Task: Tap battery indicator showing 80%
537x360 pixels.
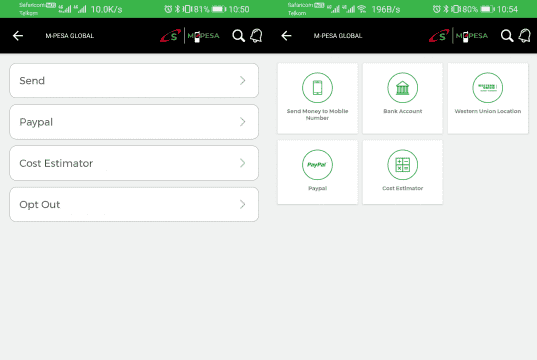Action: 488,9
